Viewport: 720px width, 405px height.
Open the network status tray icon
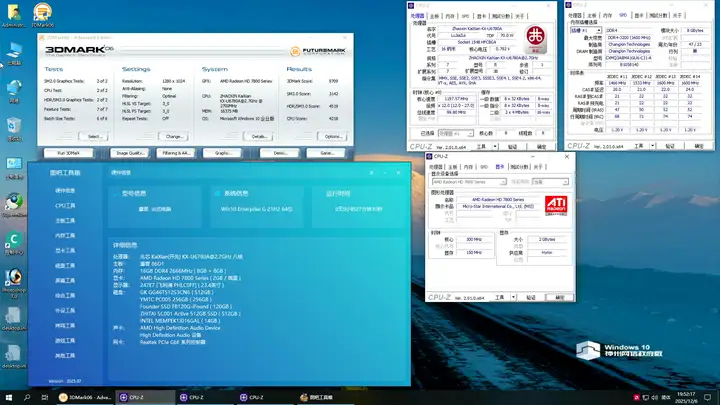click(646, 397)
